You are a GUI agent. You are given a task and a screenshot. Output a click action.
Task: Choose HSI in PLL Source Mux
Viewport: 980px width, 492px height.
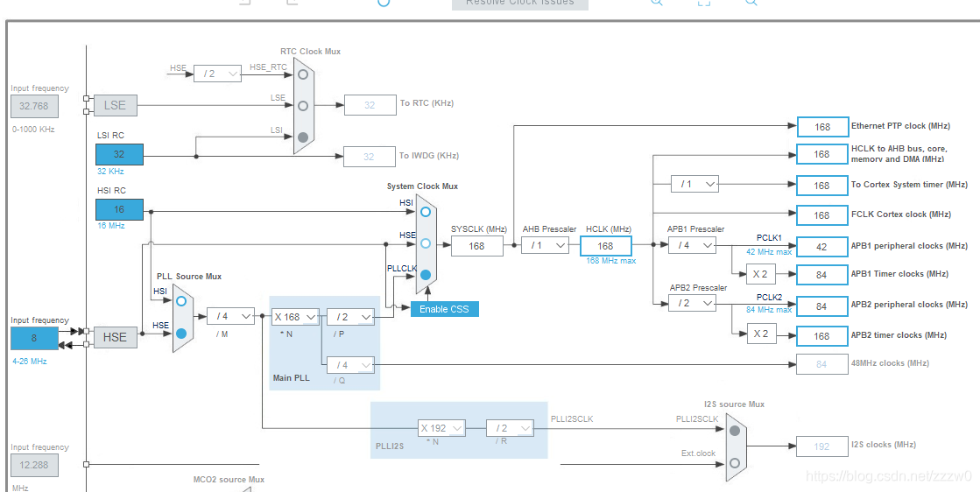coord(181,301)
